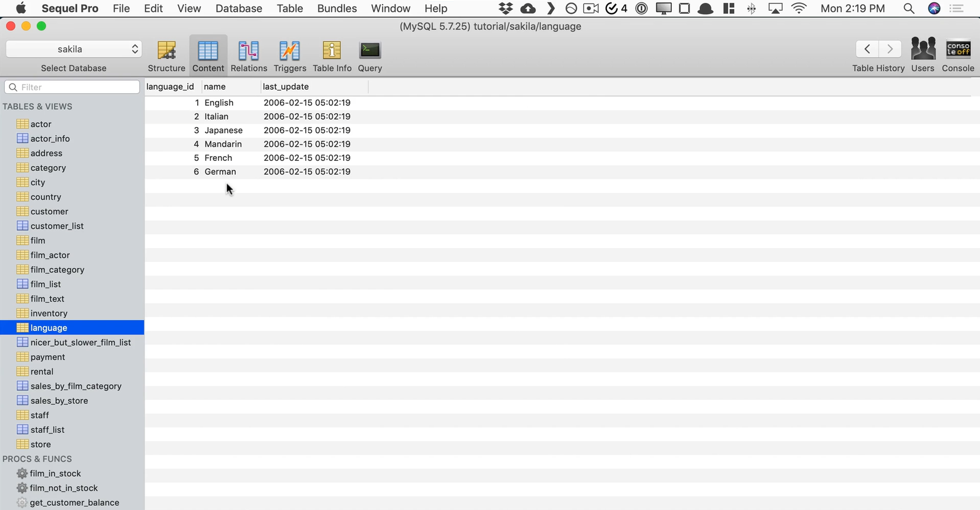Open the Wi-Fi status menu
The width and height of the screenshot is (980, 510).
799,8
